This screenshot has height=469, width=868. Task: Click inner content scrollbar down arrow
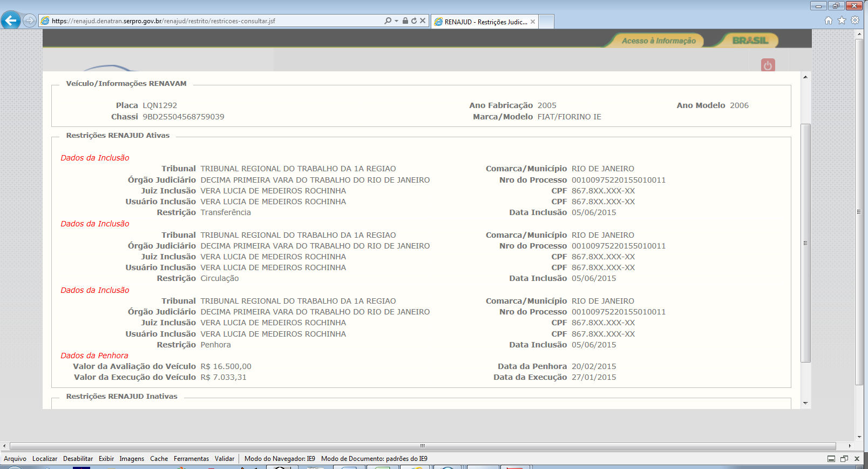(x=805, y=403)
